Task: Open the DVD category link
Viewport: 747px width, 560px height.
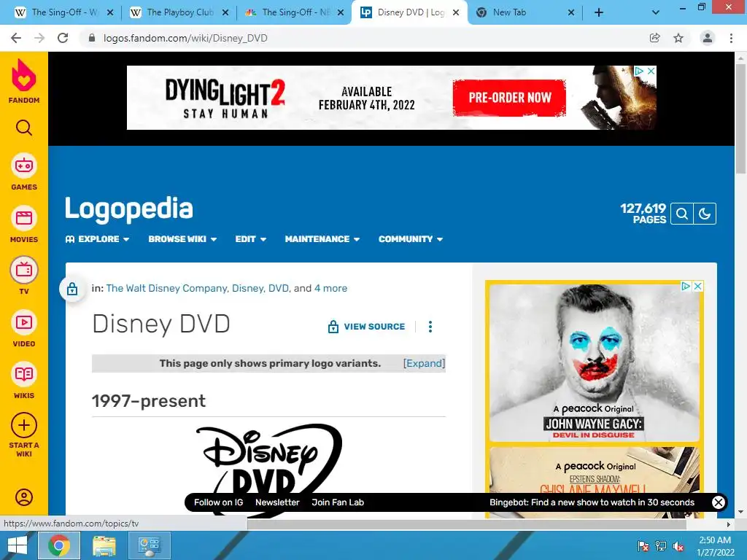Action: [279, 288]
